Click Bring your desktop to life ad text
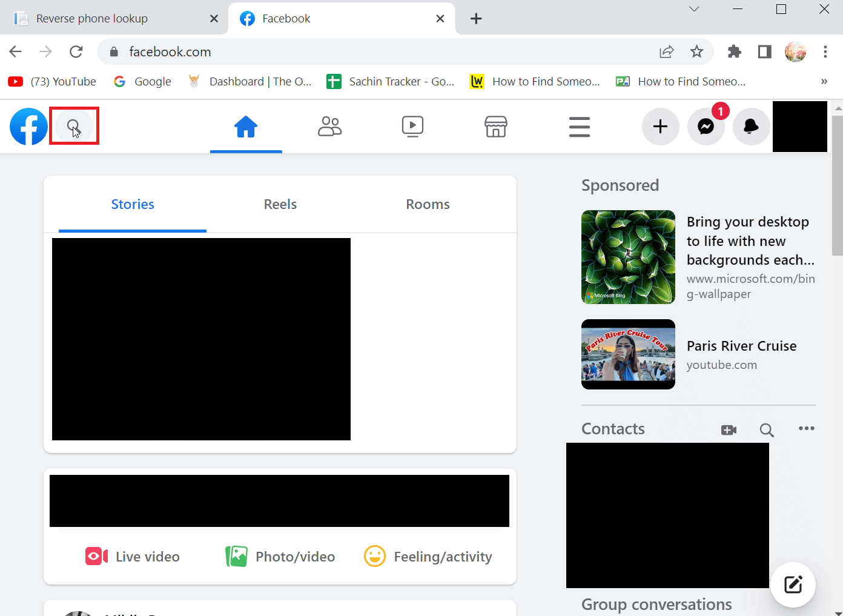 coord(751,241)
